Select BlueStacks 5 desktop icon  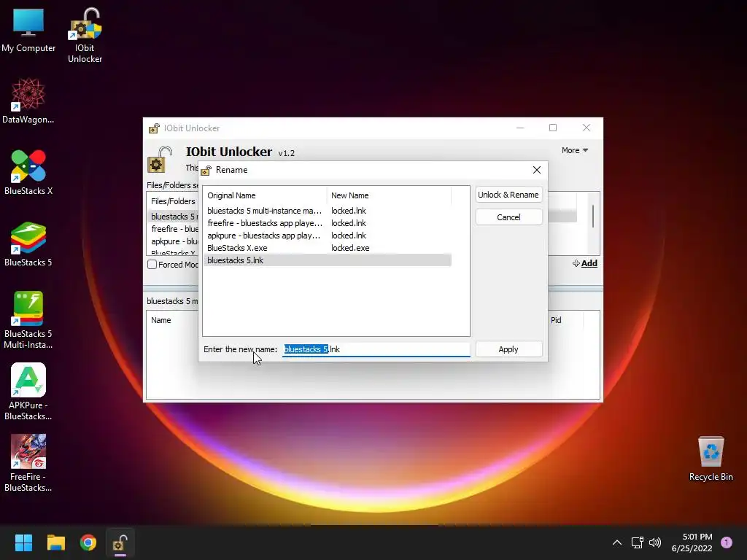pos(28,244)
